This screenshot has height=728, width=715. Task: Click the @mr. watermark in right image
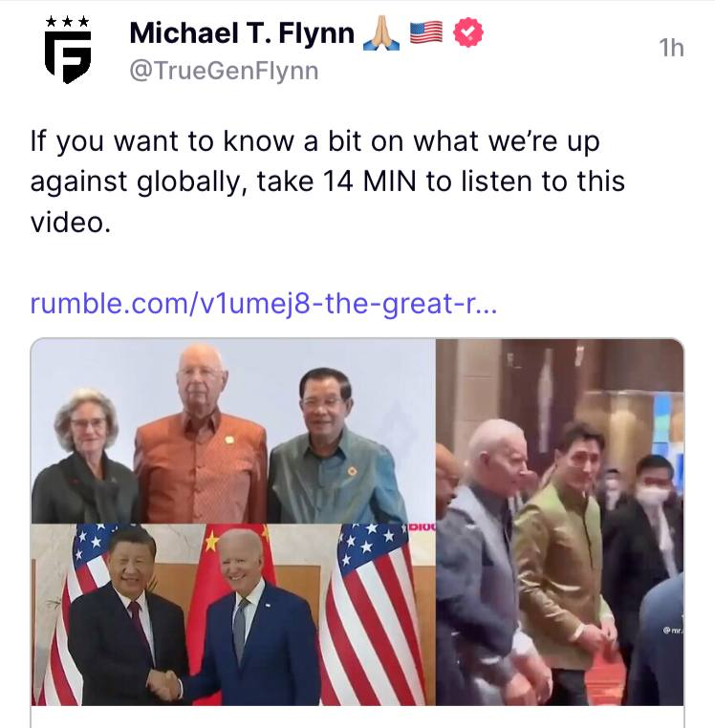(673, 630)
